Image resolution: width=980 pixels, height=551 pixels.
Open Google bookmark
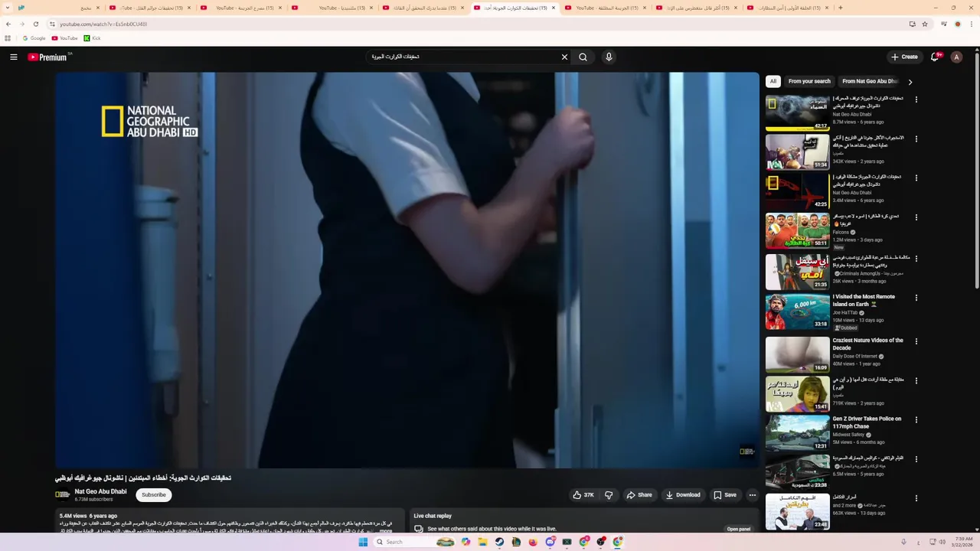click(x=34, y=38)
